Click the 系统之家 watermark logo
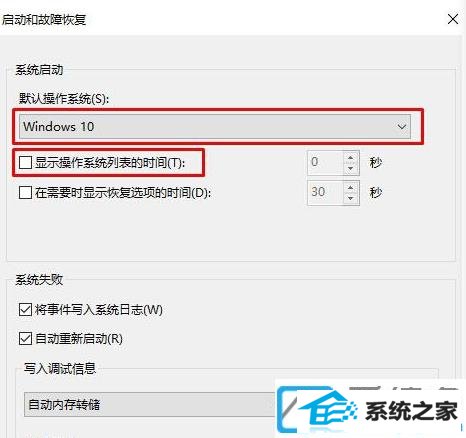Image resolution: width=466 pixels, height=438 pixels. pos(370,409)
